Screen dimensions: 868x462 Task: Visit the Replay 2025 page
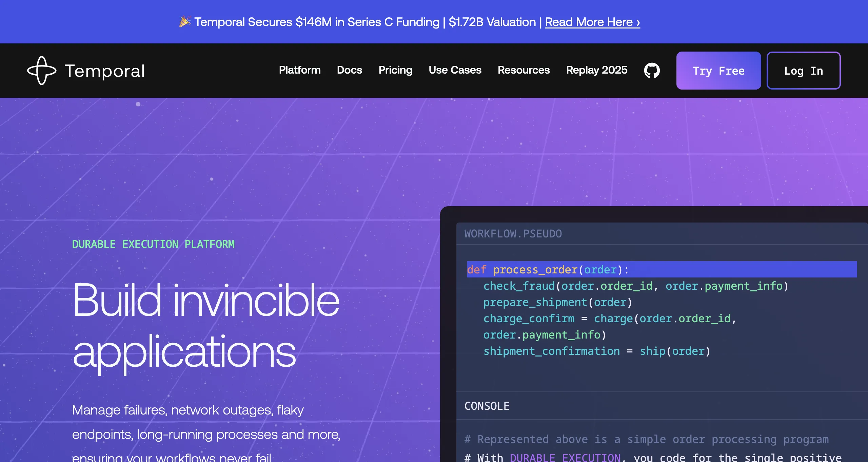pyautogui.click(x=597, y=70)
